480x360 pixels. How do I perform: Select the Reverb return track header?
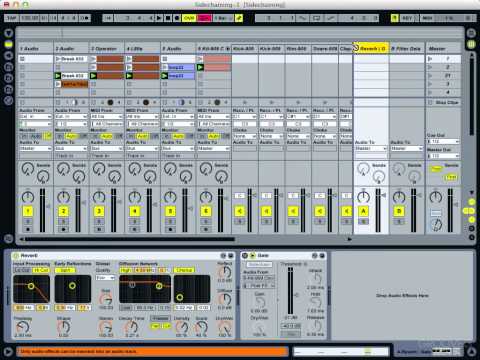(371, 49)
